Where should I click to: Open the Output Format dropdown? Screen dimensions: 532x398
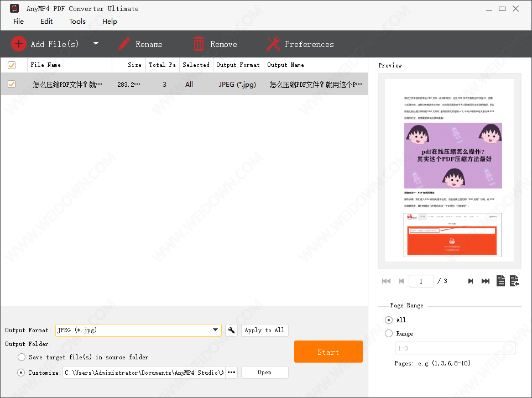click(138, 330)
